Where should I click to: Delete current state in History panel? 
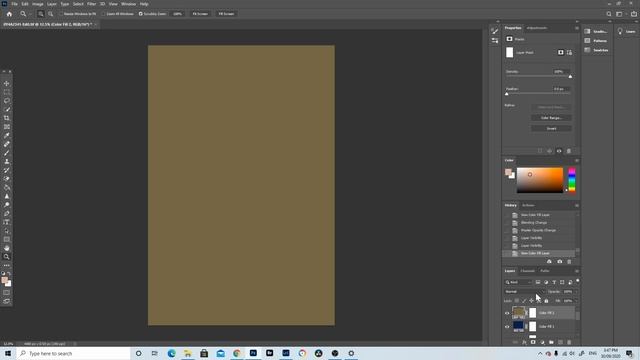click(569, 262)
